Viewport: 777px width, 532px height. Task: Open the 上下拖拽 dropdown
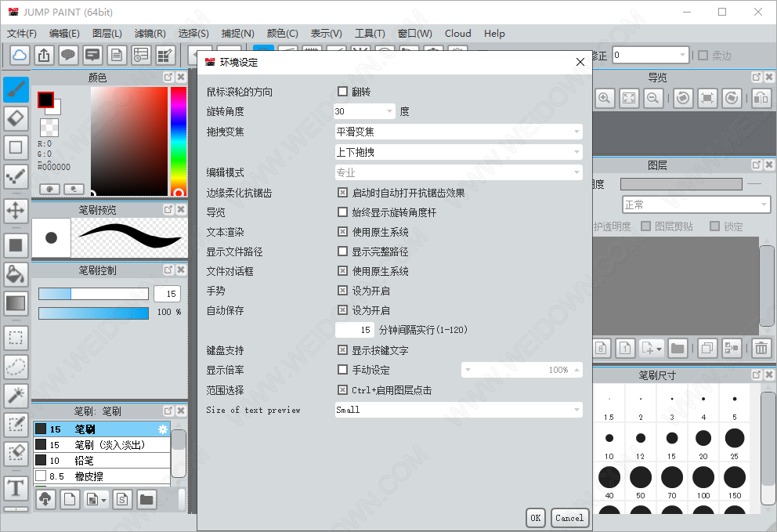(458, 152)
